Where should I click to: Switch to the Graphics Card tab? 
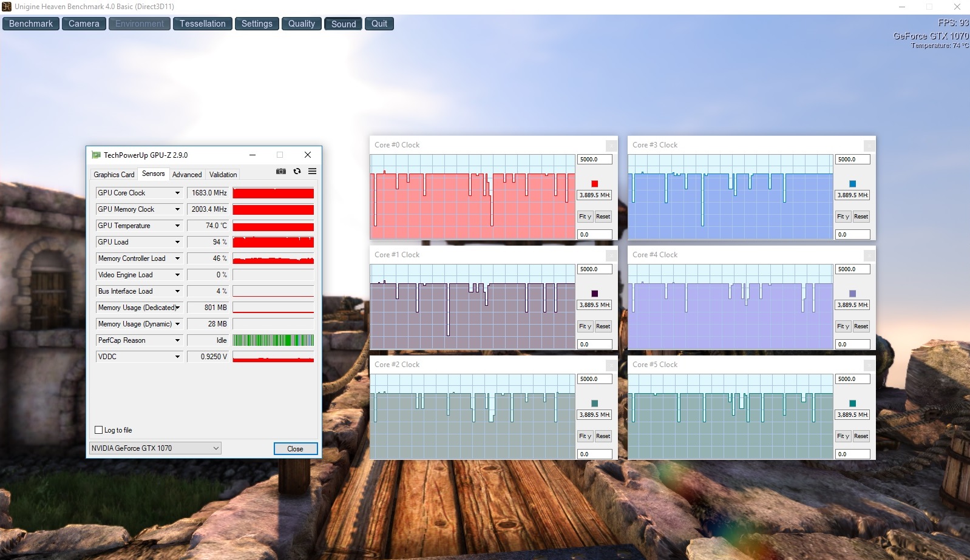pyautogui.click(x=114, y=175)
